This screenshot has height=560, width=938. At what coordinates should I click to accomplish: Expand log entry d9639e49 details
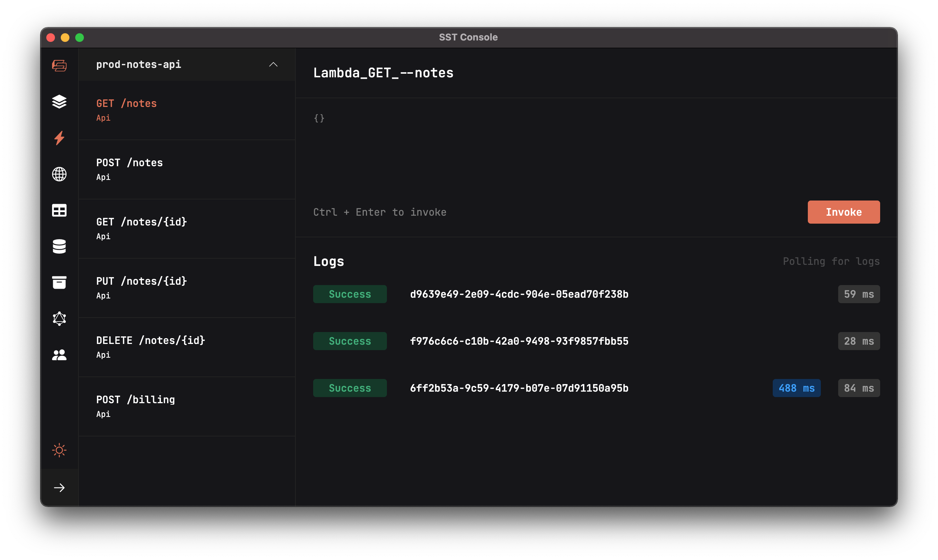point(519,294)
